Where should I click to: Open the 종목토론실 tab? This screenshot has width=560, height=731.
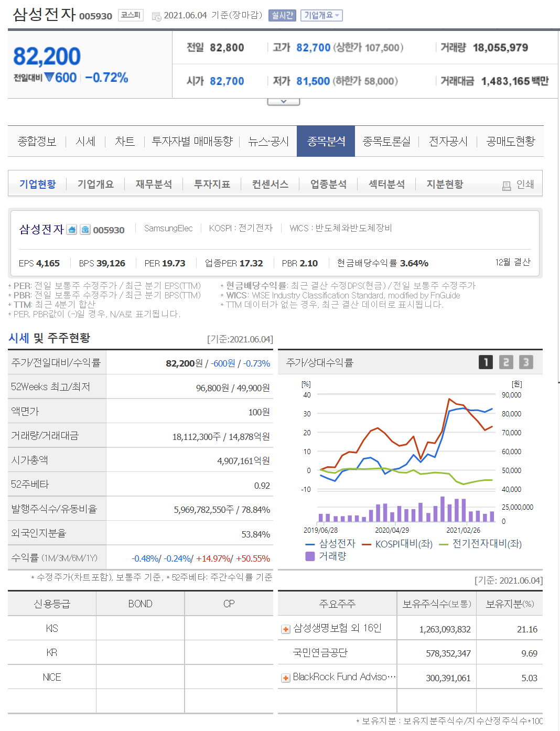(x=386, y=141)
